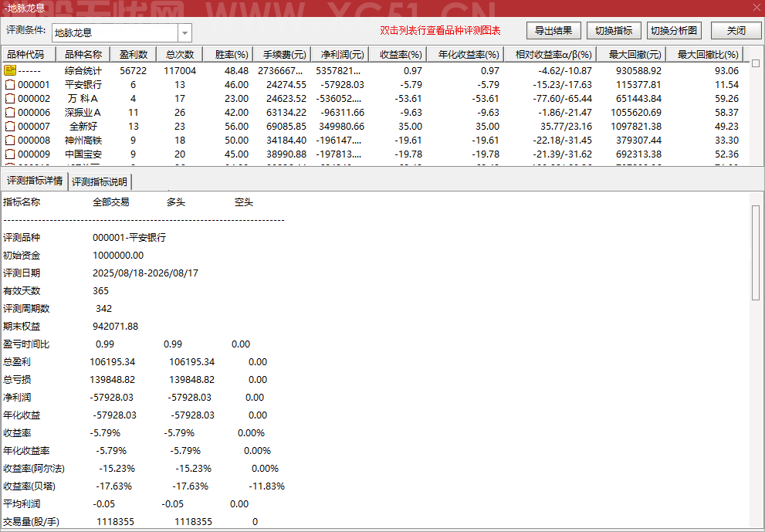Select the 万 科A name cell
Image resolution: width=765 pixels, height=532 pixels.
83,99
